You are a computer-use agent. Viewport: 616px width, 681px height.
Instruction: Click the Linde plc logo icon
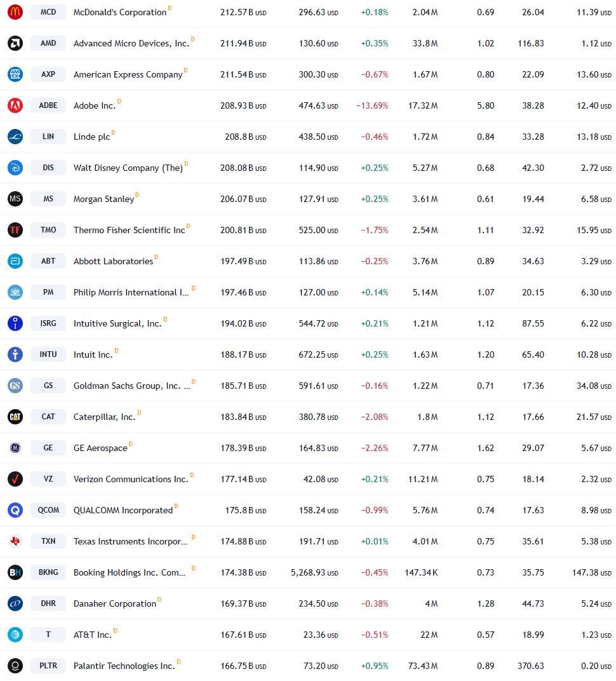[15, 137]
